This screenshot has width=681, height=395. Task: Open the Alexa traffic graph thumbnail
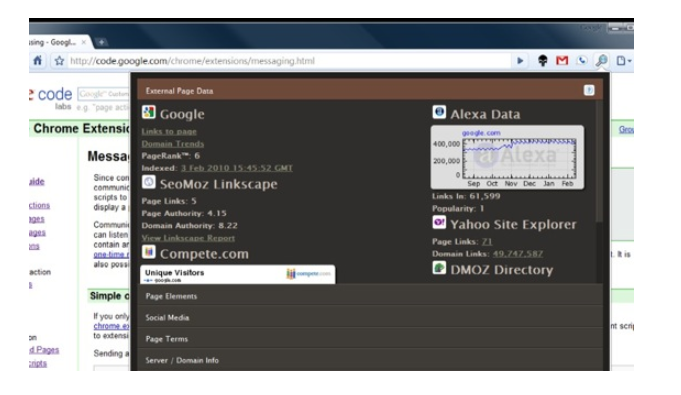point(507,157)
